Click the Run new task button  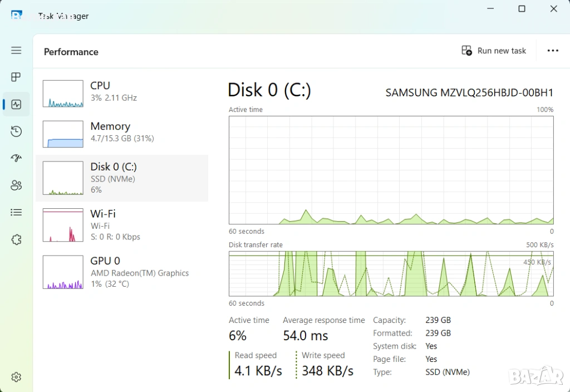[x=494, y=51]
